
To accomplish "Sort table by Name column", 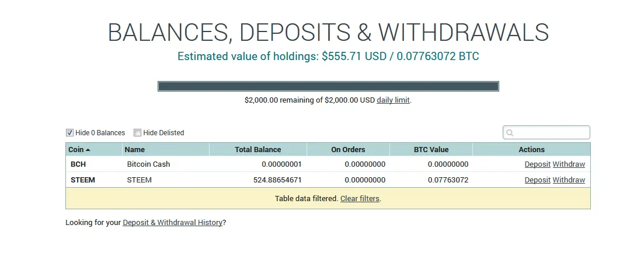I will click(x=135, y=150).
